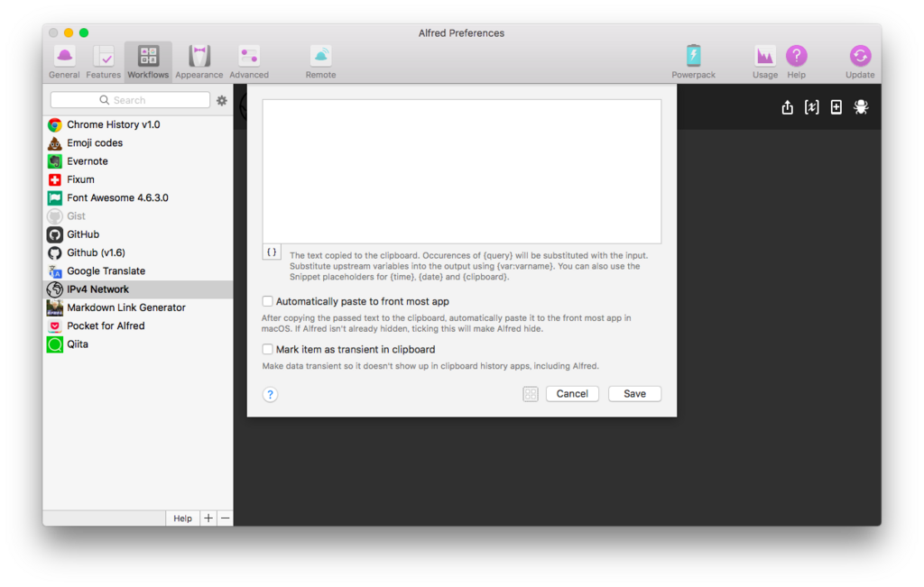This screenshot has height=587, width=924.
Task: Open Help from the toolbar
Action: [796, 62]
